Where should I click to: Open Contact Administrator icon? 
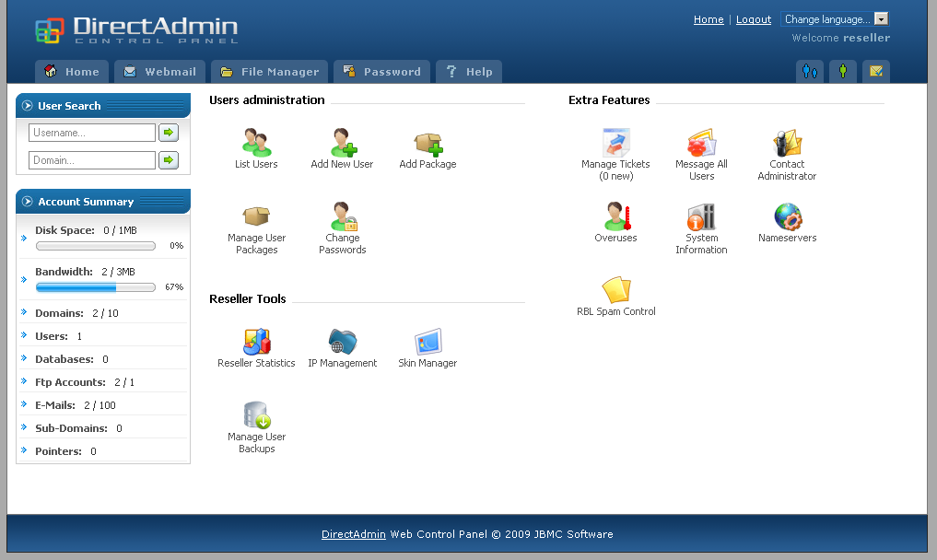click(787, 143)
